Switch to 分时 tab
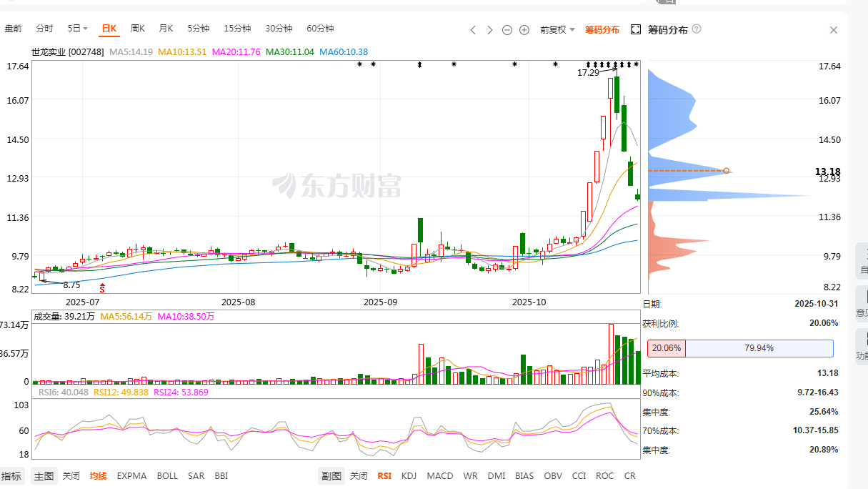This screenshot has height=489, width=868. coord(44,29)
